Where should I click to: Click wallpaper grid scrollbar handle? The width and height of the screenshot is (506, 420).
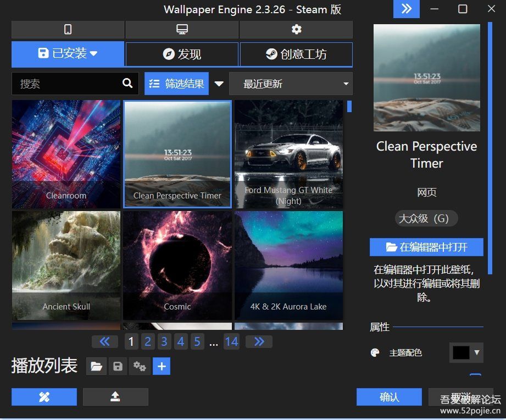coord(349,107)
